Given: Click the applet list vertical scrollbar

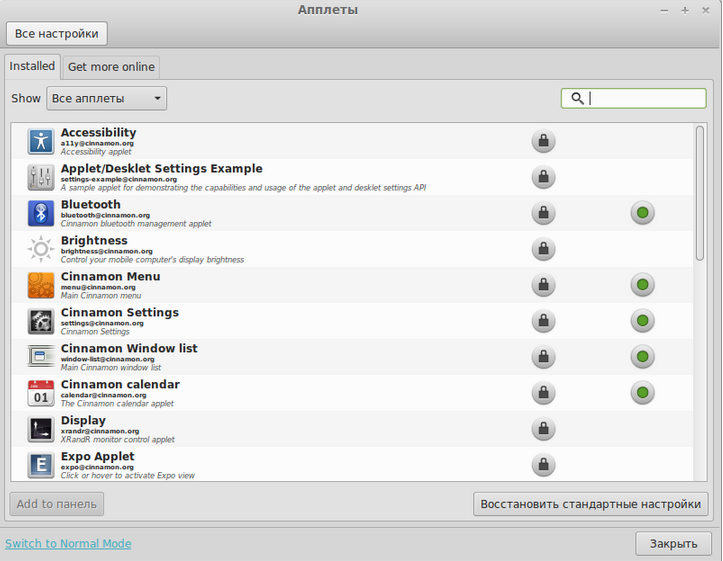Looking at the screenshot, I should pos(700,193).
